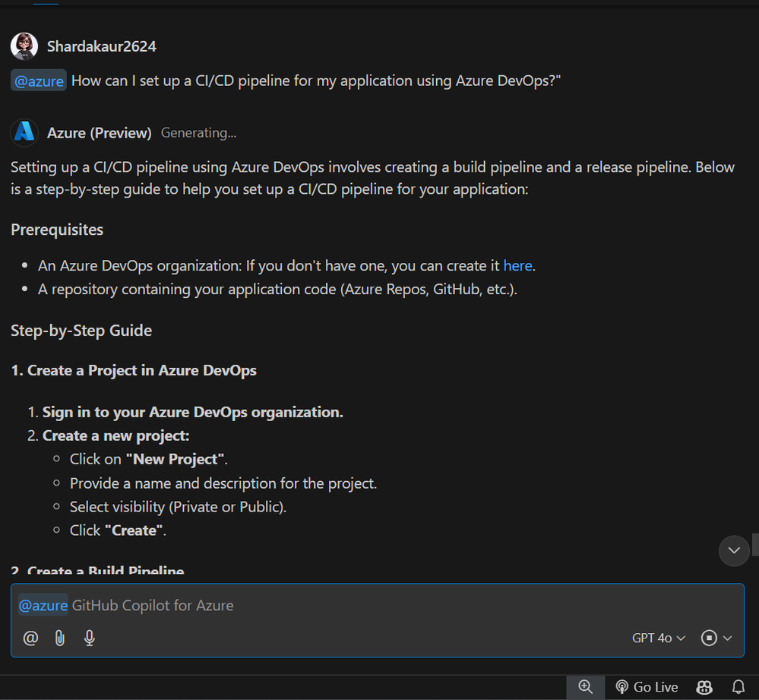This screenshot has height=700, width=759.
Task: Open the Copilot status icon in status bar
Action: click(x=704, y=686)
